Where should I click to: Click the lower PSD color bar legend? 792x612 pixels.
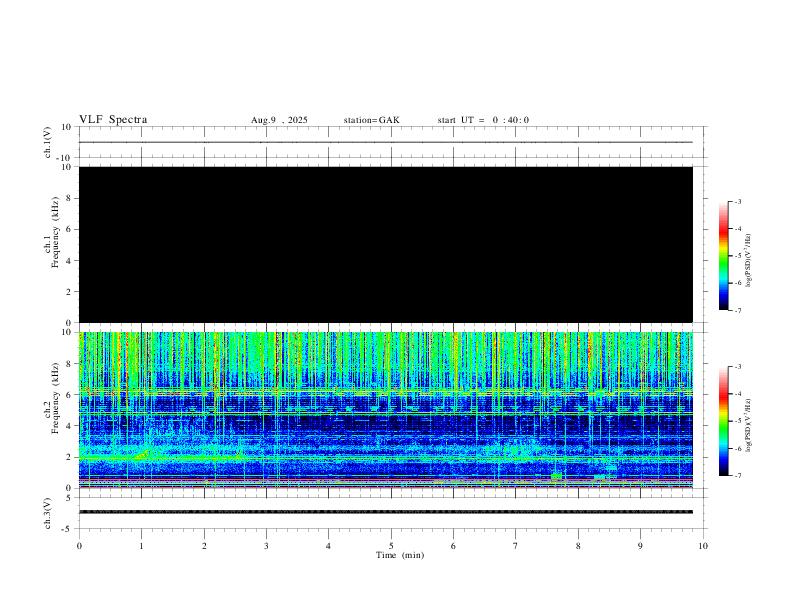[x=723, y=421]
